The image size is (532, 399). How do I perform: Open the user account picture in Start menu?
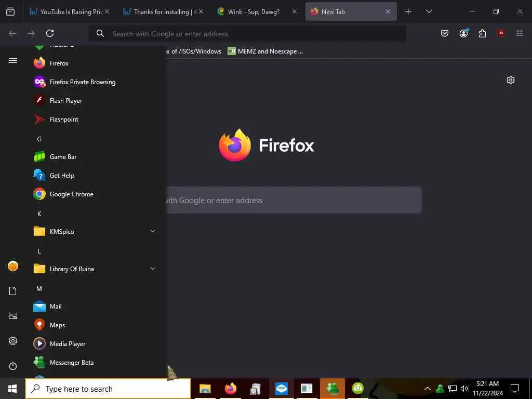coord(13,266)
